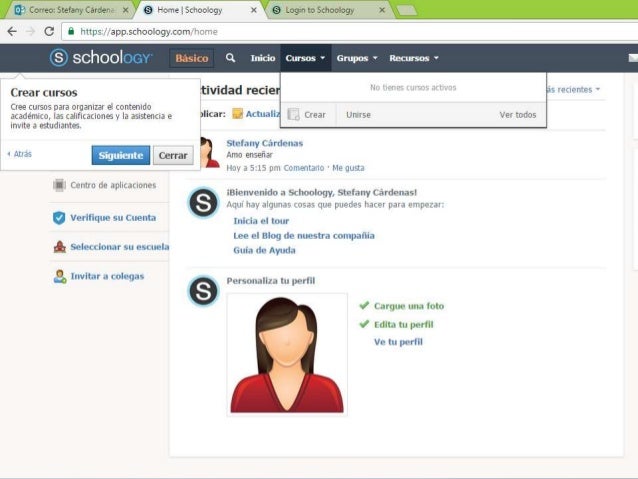The image size is (638, 479).
Task: Click Unirse in Cursos dropdown
Action: [x=358, y=115]
